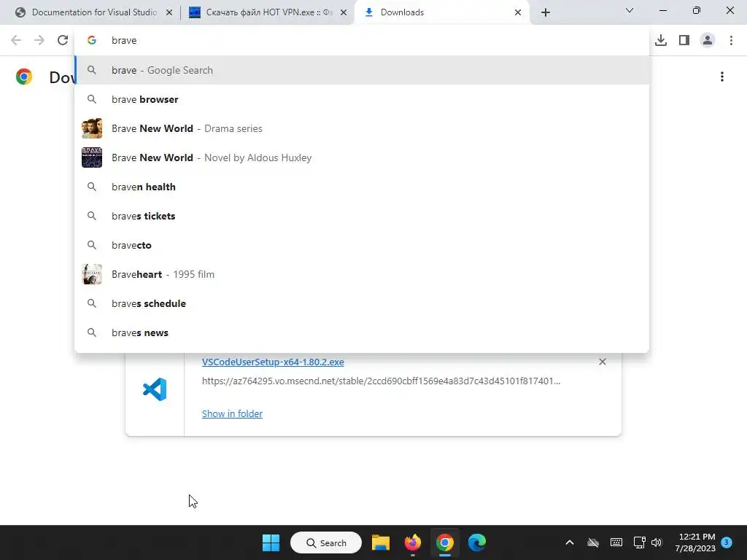Close the HOT VPN.exe tab

344,12
